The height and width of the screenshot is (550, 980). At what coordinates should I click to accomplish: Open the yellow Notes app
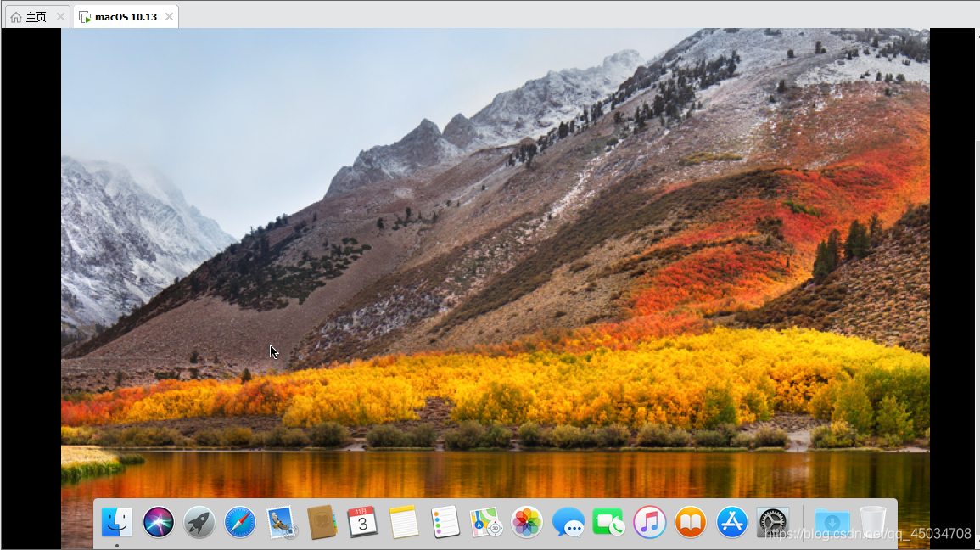click(404, 522)
